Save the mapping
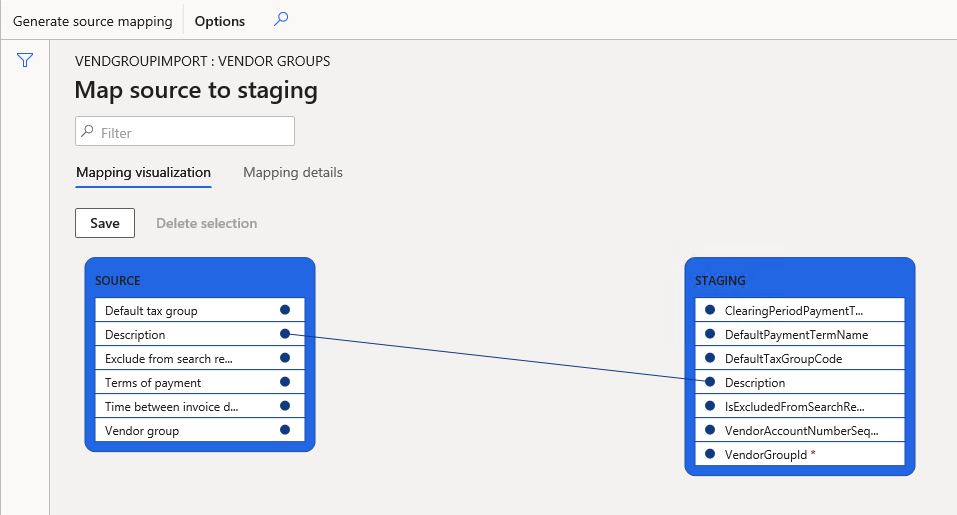The width and height of the screenshot is (957, 515). [x=105, y=223]
